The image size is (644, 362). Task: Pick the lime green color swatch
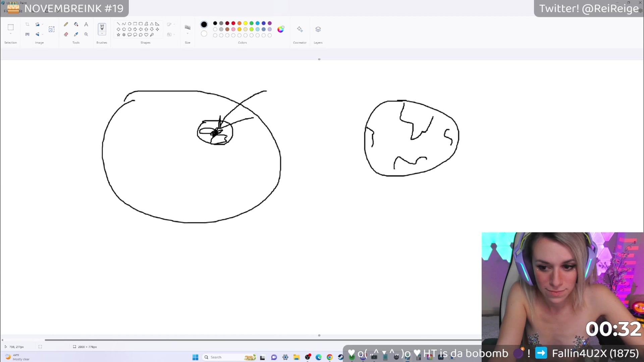251,29
